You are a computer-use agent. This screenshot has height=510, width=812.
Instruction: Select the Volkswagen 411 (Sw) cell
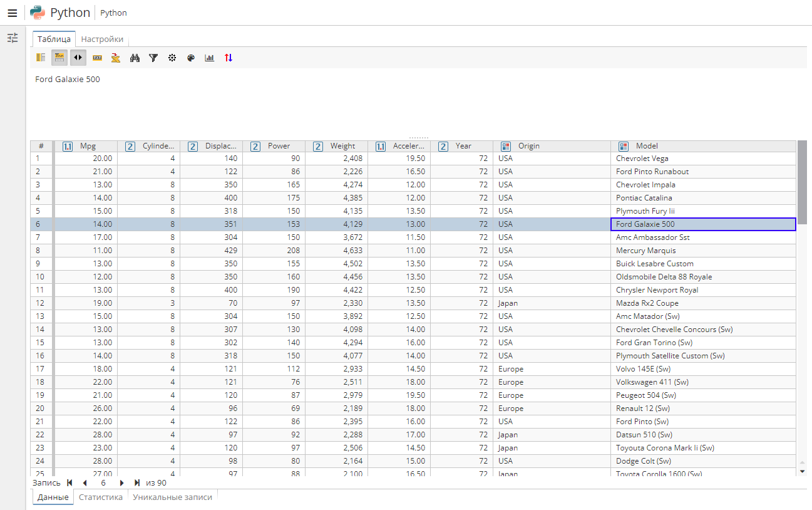[704, 382]
